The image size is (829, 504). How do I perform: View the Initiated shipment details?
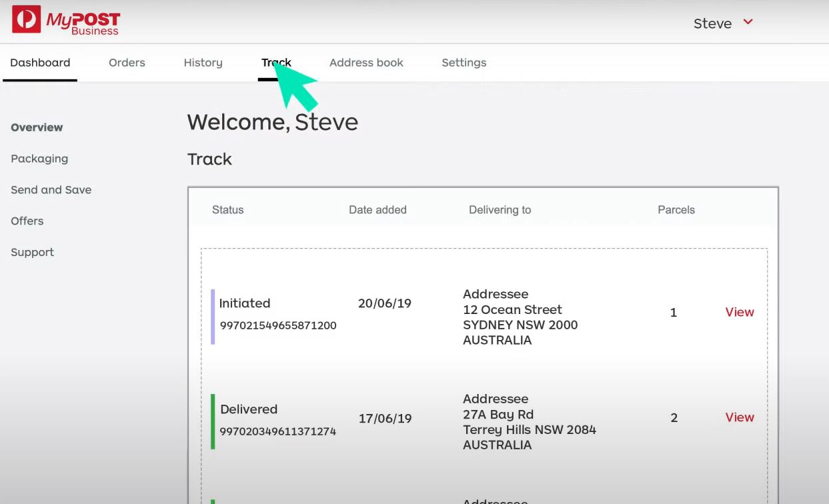[740, 311]
